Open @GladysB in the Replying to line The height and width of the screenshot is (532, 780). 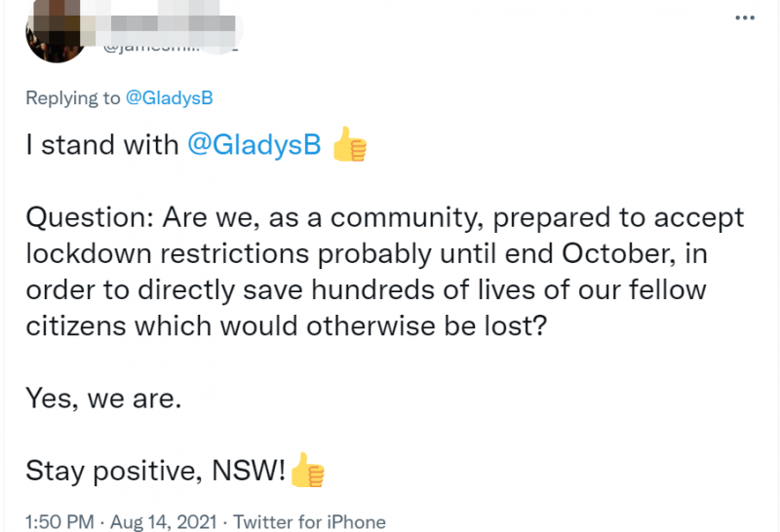[x=169, y=98]
